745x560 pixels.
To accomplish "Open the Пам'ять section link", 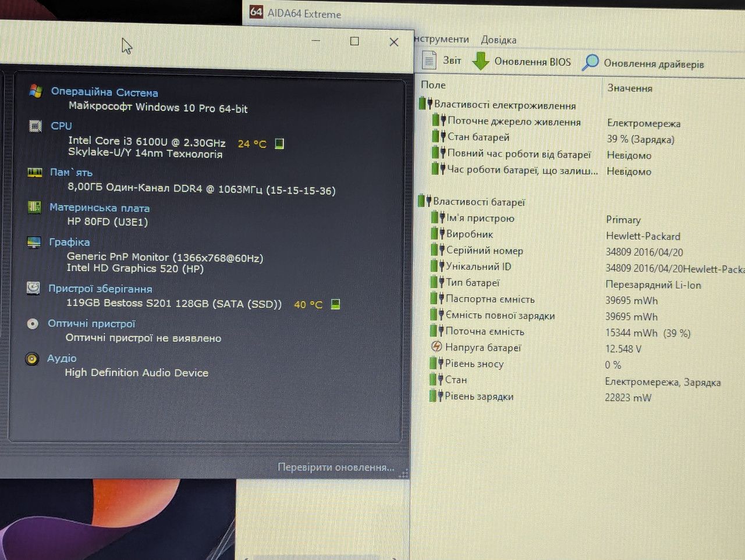I will click(71, 172).
